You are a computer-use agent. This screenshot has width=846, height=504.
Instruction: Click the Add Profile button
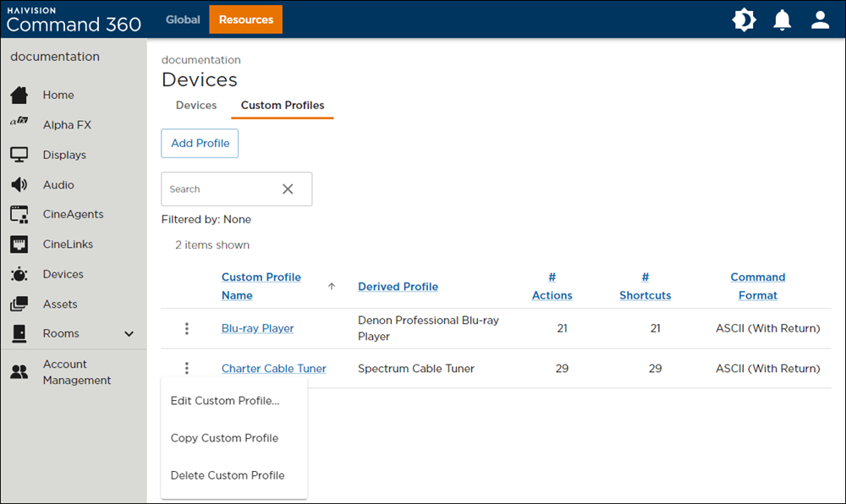click(200, 143)
